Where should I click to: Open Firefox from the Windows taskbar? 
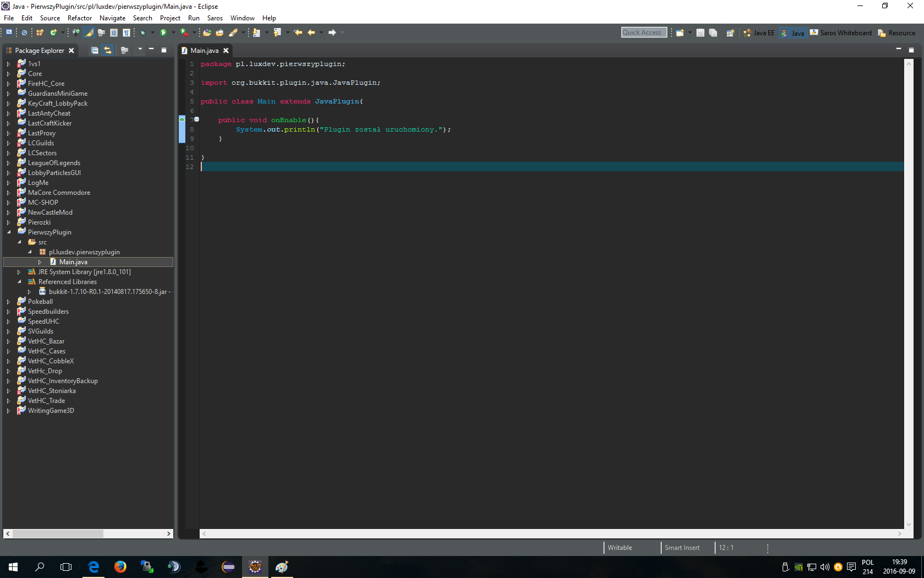(x=120, y=567)
